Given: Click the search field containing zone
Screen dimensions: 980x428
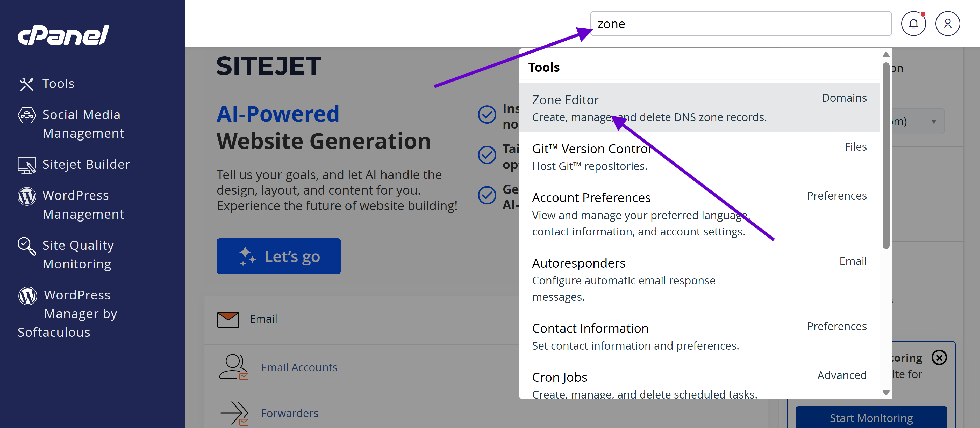Looking at the screenshot, I should point(740,24).
